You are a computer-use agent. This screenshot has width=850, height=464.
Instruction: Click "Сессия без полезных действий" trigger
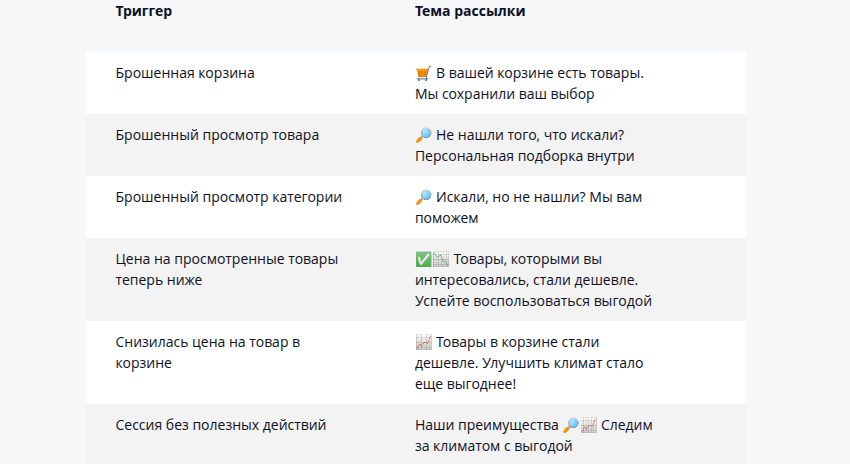pos(220,425)
